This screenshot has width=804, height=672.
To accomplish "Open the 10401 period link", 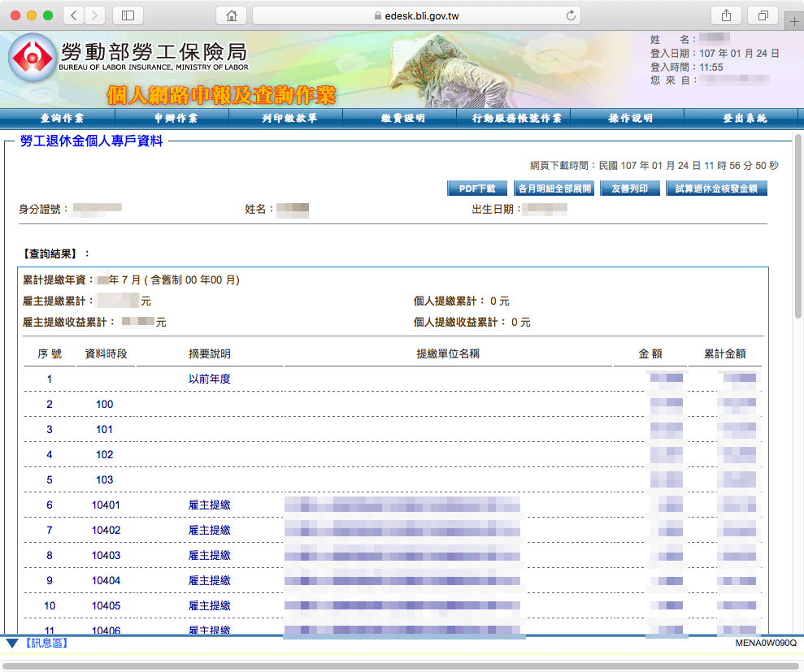I will 104,505.
